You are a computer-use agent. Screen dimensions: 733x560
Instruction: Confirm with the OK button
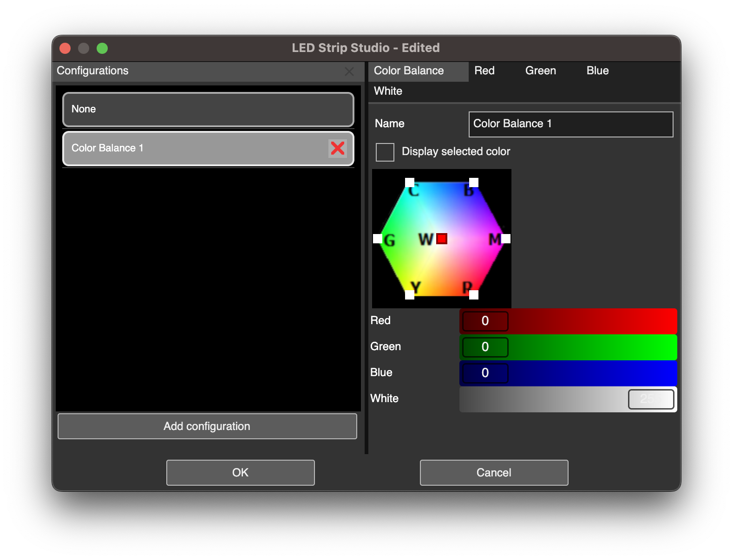click(241, 473)
